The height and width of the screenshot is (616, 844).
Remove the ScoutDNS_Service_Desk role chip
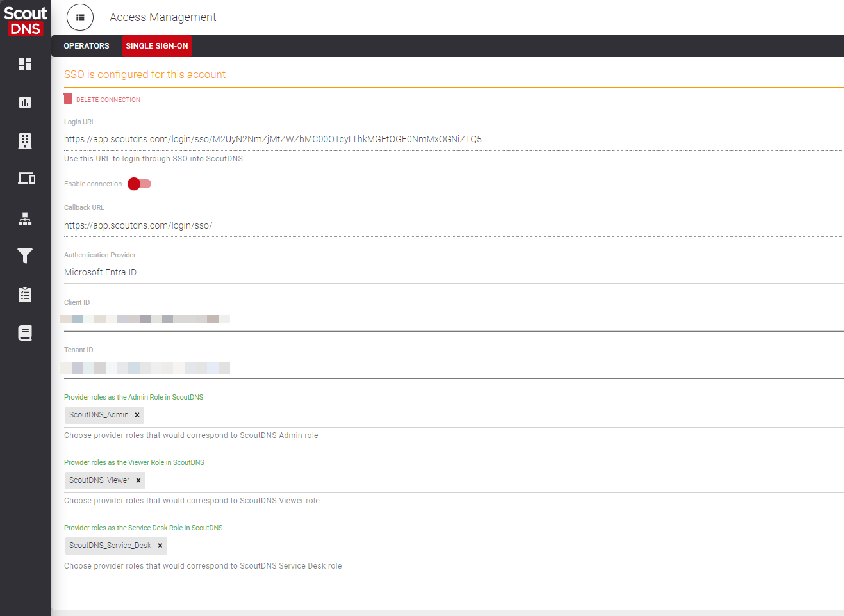pos(160,546)
